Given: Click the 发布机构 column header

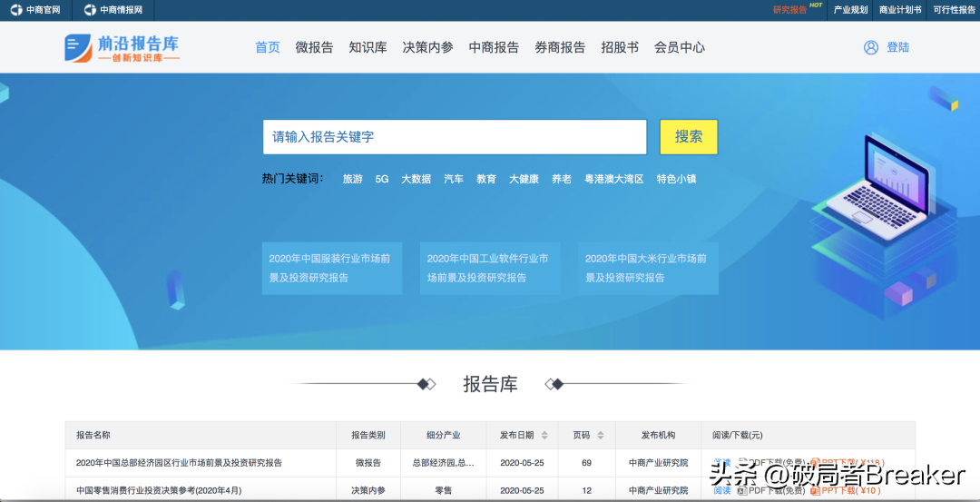Looking at the screenshot, I should tap(658, 435).
